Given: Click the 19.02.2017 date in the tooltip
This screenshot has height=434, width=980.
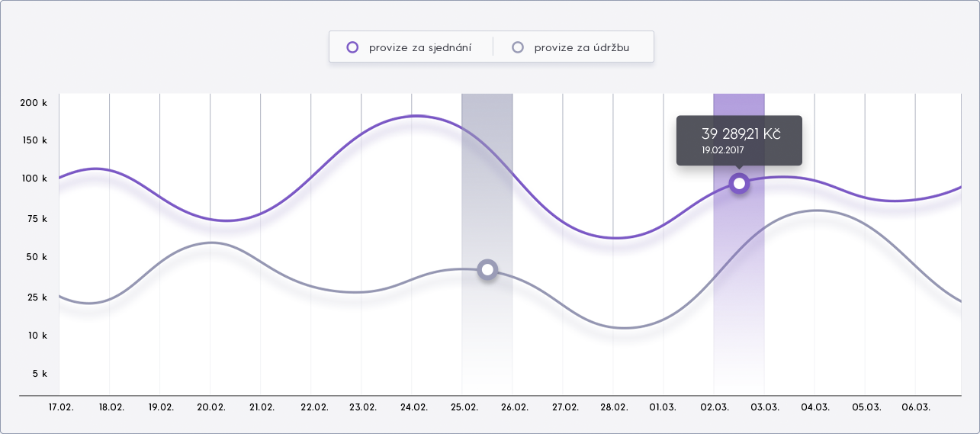Looking at the screenshot, I should pyautogui.click(x=723, y=150).
